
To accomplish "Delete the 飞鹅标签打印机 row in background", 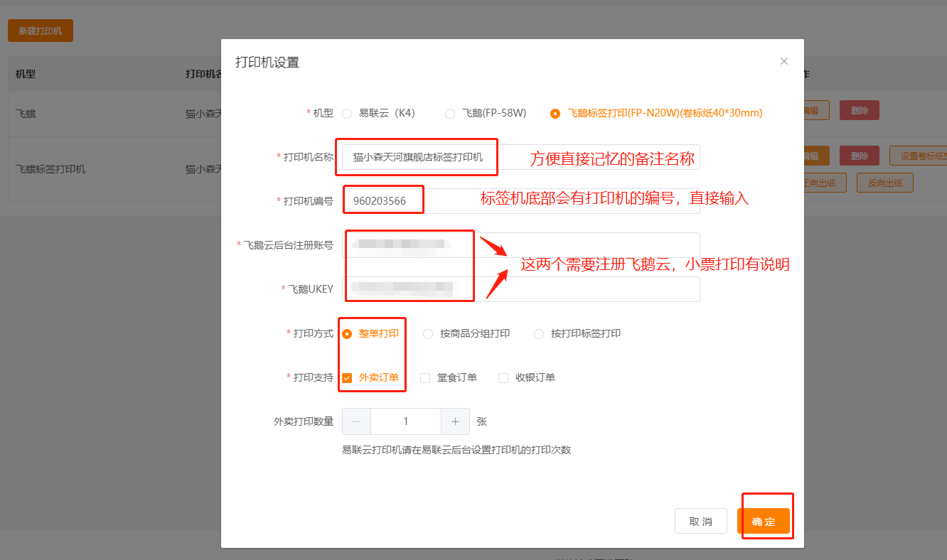I will 860,156.
